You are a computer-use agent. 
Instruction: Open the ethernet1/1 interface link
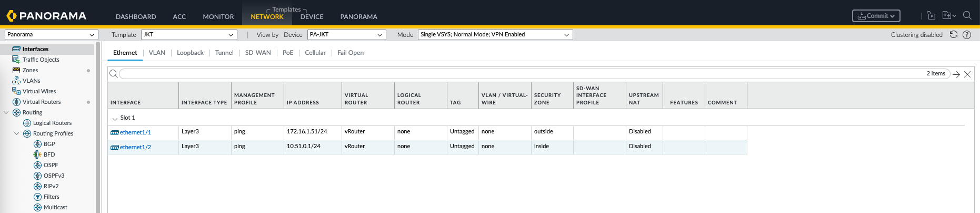[135, 132]
